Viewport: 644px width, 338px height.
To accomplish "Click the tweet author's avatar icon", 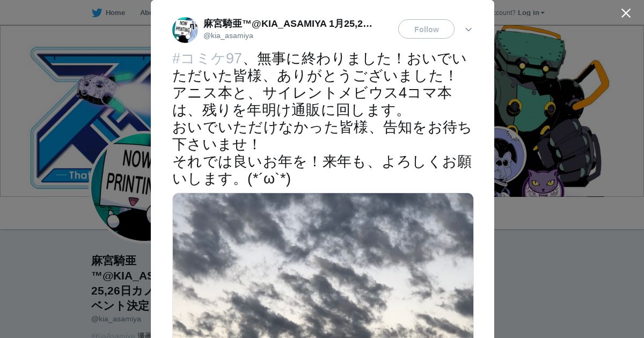I will pos(185,30).
